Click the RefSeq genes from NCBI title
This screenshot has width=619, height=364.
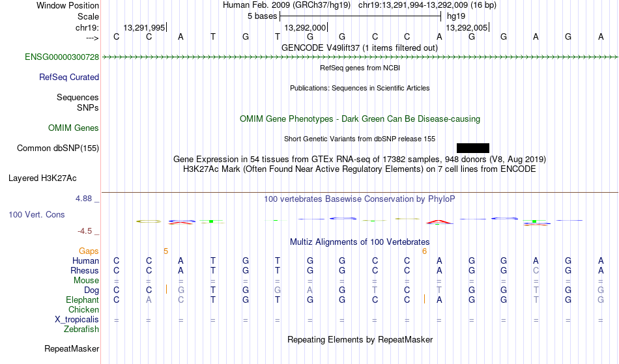(x=360, y=68)
